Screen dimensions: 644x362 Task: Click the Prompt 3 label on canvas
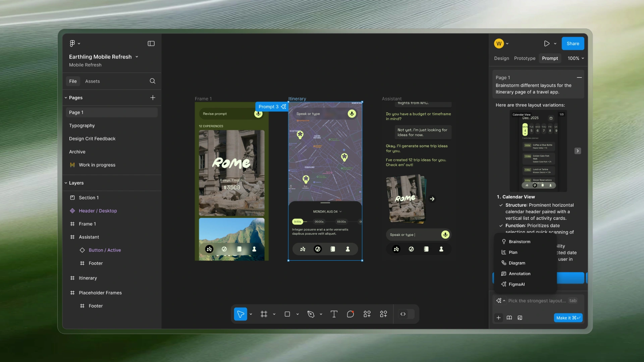[272, 107]
